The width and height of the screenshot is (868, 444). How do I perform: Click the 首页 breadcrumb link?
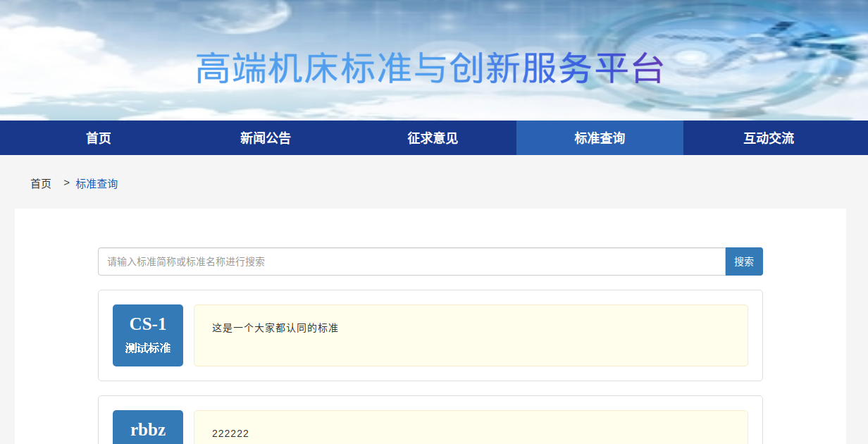pos(41,184)
